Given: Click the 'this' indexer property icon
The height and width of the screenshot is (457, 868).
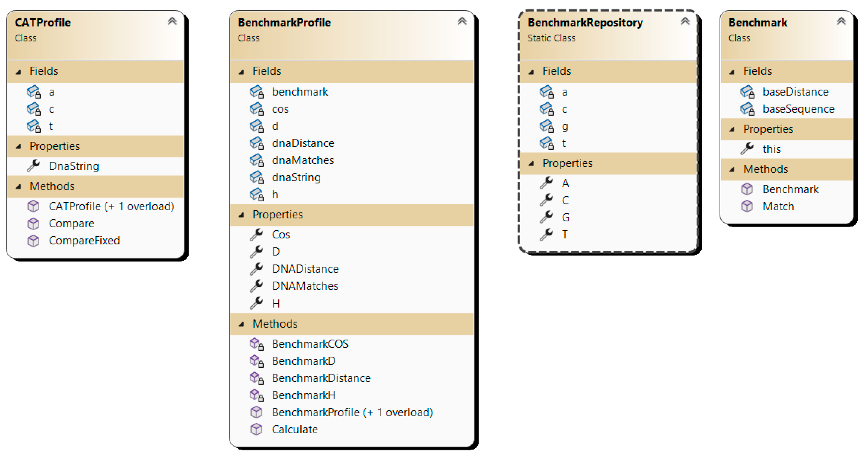Looking at the screenshot, I should (747, 149).
